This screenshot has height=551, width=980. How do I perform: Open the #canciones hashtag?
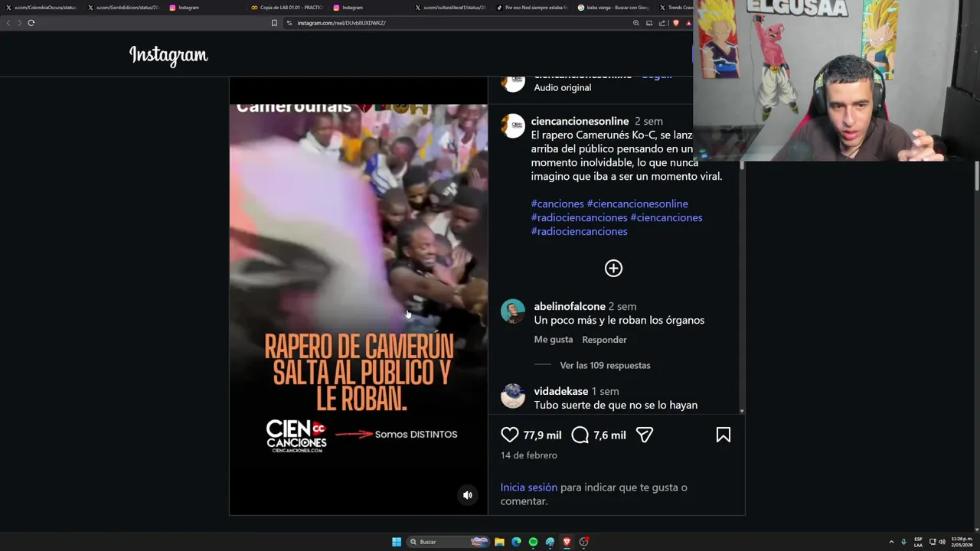[x=557, y=204]
